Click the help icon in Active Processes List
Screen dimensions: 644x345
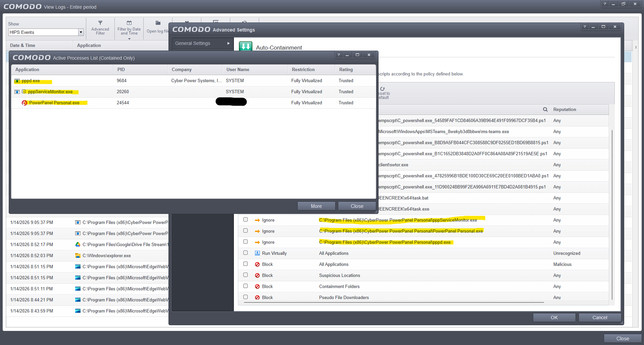point(339,55)
